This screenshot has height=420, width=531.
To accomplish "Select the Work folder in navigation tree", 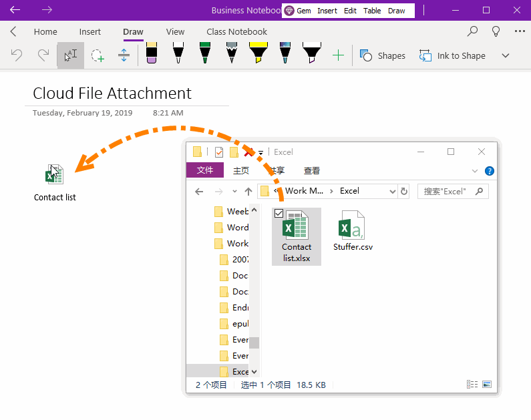I will [232, 243].
